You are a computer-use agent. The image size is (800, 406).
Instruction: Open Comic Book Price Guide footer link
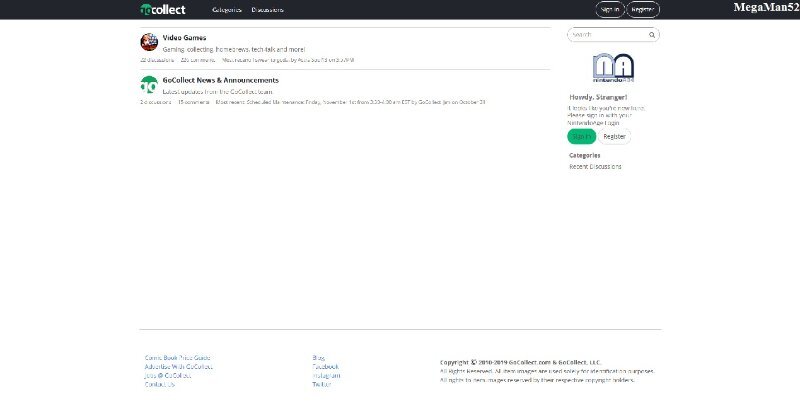(178, 357)
